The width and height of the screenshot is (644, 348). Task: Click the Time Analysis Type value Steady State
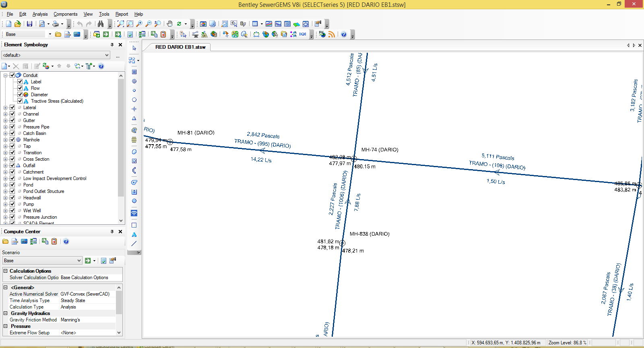click(88, 300)
